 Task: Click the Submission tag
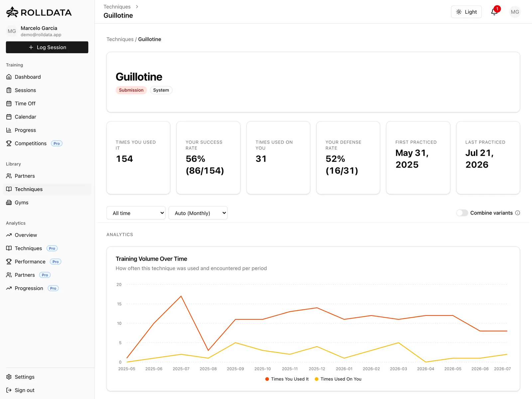pyautogui.click(x=131, y=90)
